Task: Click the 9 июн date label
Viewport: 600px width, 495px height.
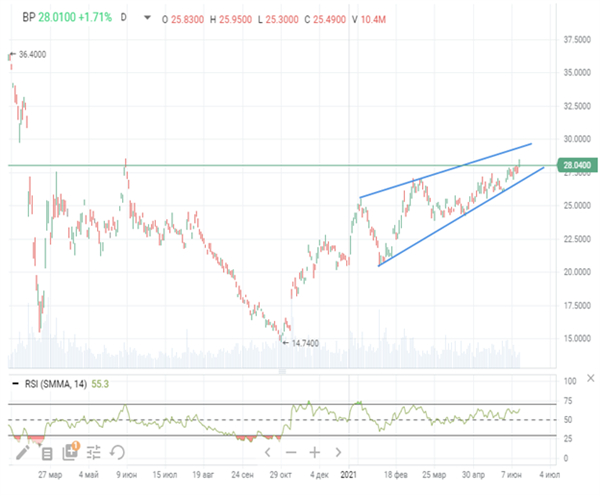Action: (x=126, y=475)
